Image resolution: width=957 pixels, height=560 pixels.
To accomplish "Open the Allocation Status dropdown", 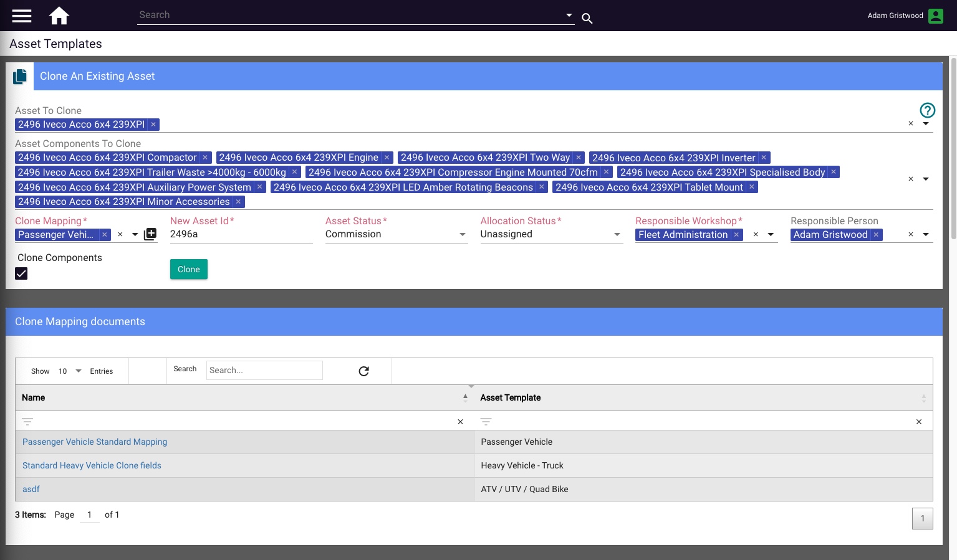I will [617, 234].
